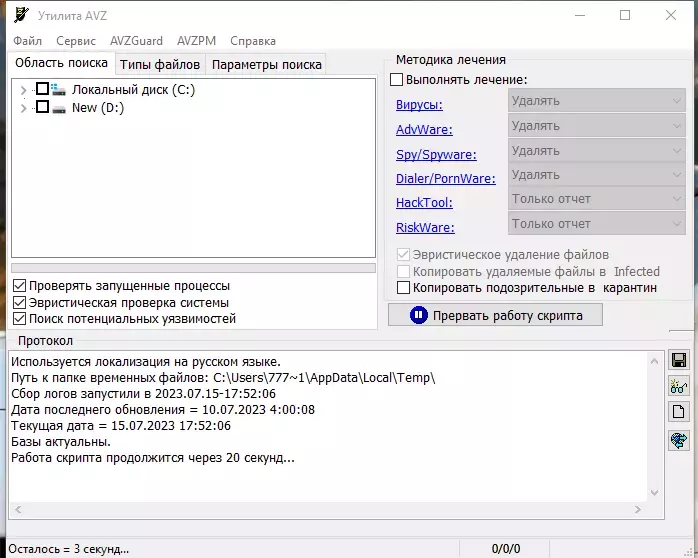Open the Файл menu
698x558 pixels.
tap(28, 41)
